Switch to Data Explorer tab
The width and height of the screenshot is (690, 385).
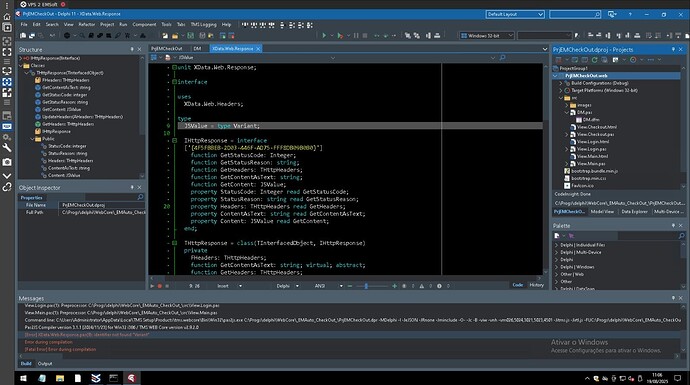tap(634, 212)
